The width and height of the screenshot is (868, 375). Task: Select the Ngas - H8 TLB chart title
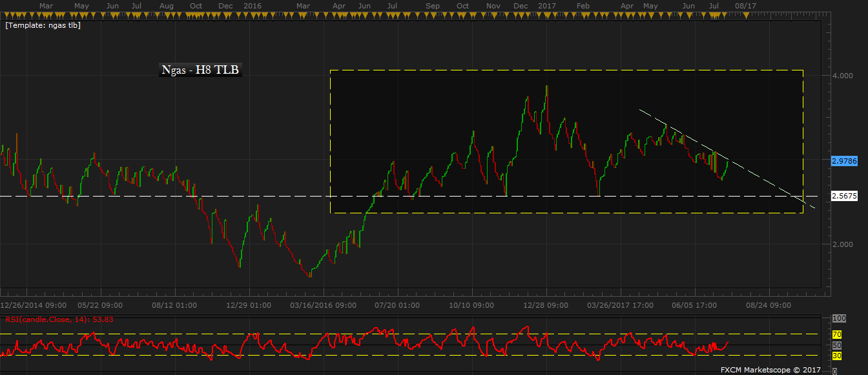pyautogui.click(x=200, y=70)
